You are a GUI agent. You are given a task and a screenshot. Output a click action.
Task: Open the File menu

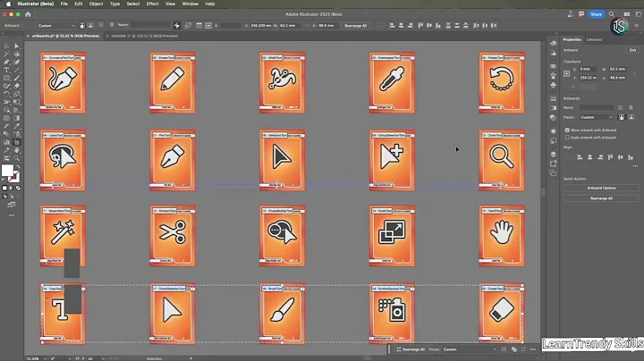(64, 4)
